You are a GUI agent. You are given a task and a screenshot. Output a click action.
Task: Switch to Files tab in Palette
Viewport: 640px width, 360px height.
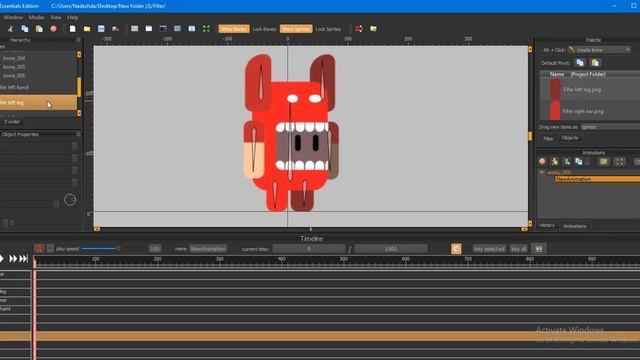click(x=548, y=139)
